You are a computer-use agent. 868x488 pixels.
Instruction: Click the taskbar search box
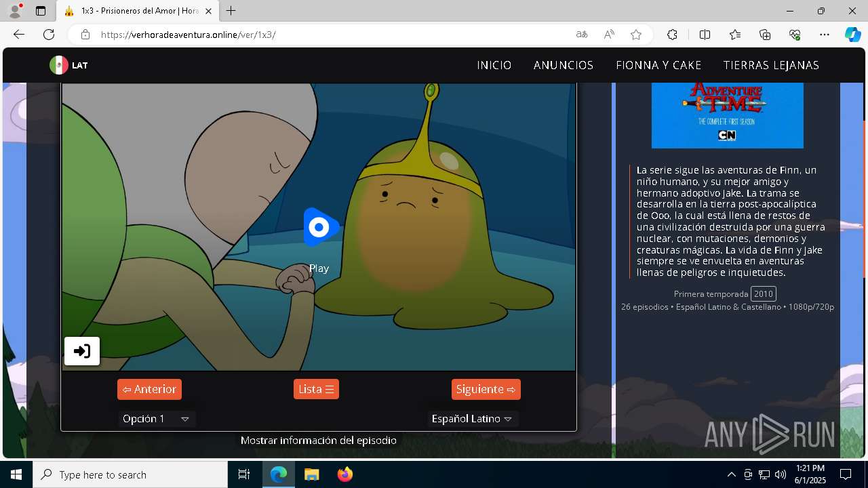tap(130, 474)
